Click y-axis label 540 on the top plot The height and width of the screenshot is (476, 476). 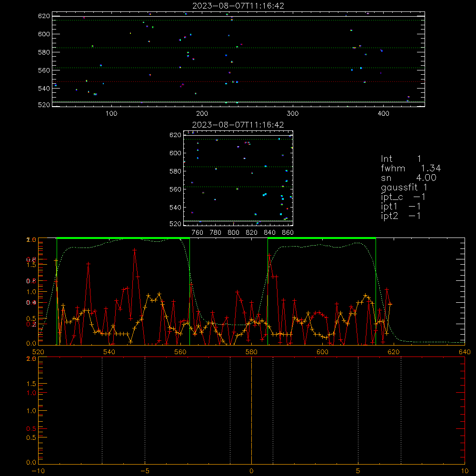click(x=44, y=89)
